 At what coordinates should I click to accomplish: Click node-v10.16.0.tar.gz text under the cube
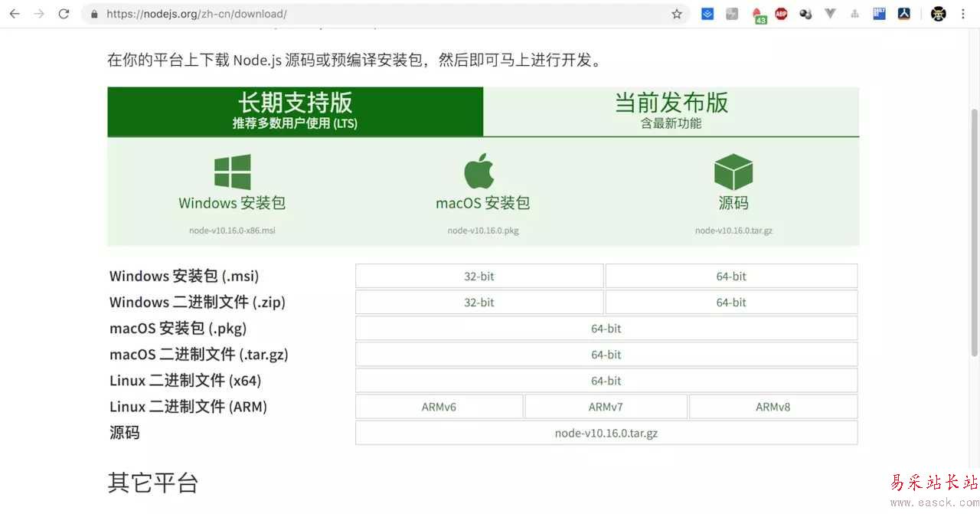pyautogui.click(x=733, y=231)
